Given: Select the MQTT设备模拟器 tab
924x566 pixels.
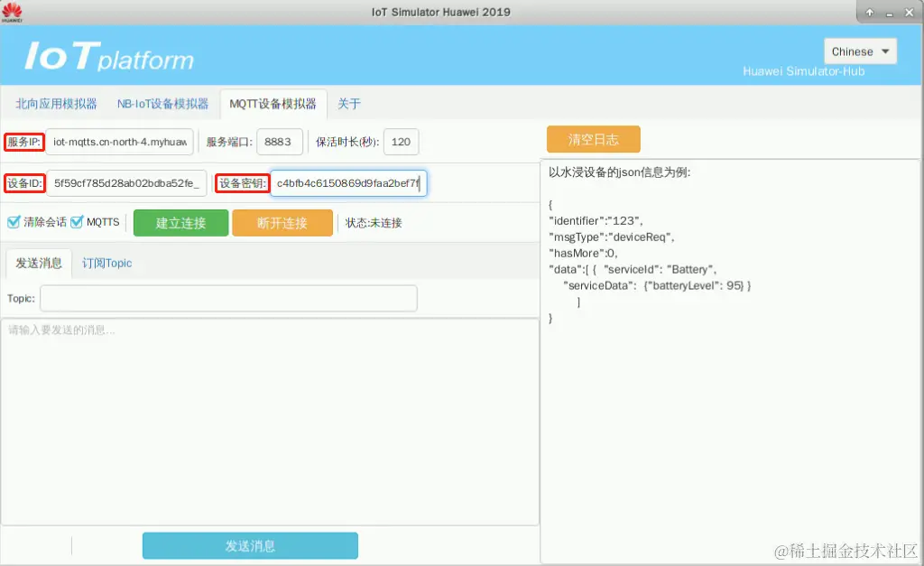Looking at the screenshot, I should point(273,104).
